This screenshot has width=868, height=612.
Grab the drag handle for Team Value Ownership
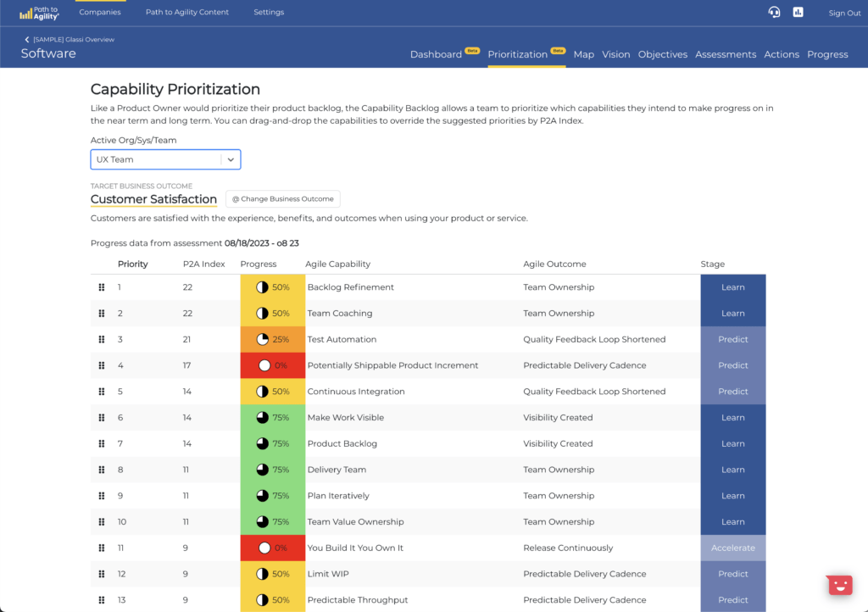102,521
